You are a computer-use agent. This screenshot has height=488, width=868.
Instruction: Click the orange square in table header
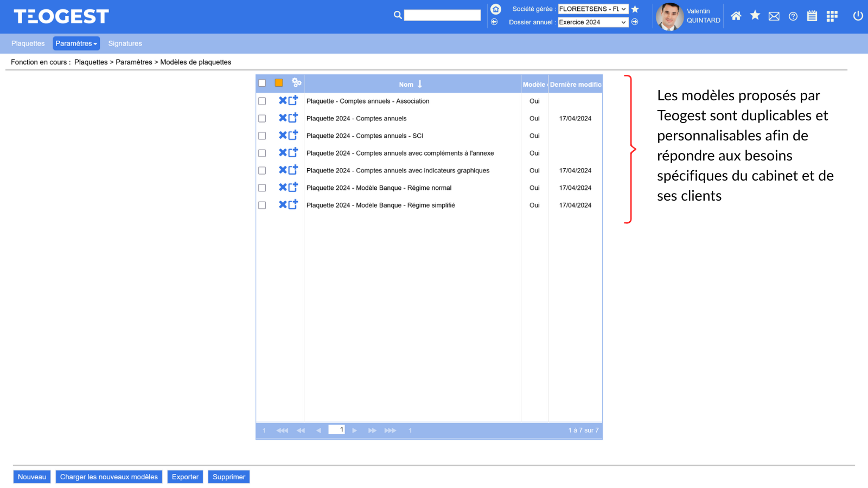click(279, 83)
